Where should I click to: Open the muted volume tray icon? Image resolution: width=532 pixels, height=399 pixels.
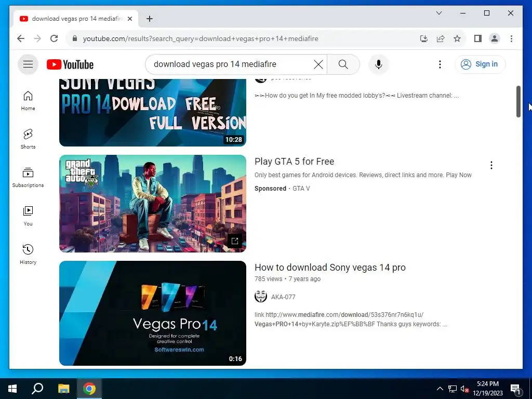coord(464,389)
